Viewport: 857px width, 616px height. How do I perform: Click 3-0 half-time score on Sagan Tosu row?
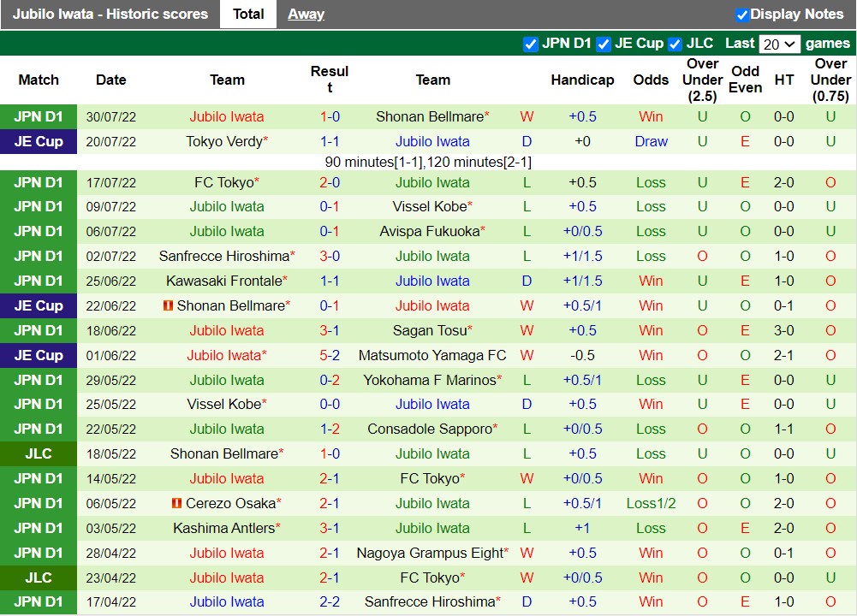(783, 331)
